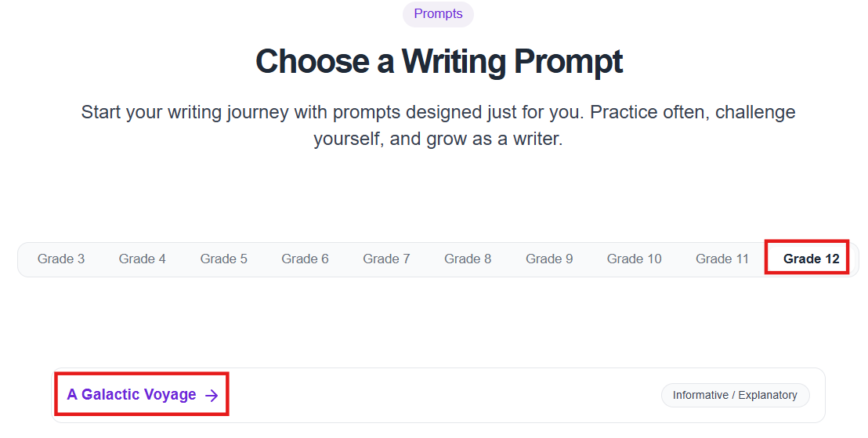Switch to Grade 9 prompts

549,259
